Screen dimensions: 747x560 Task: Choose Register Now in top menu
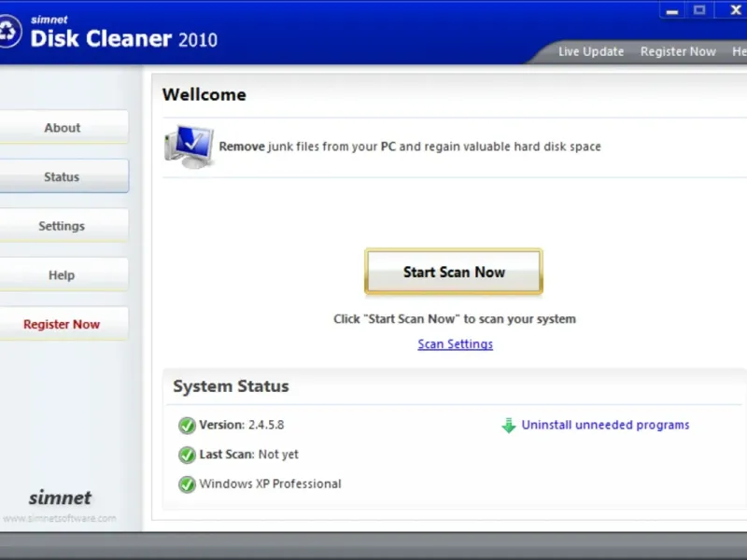(678, 51)
